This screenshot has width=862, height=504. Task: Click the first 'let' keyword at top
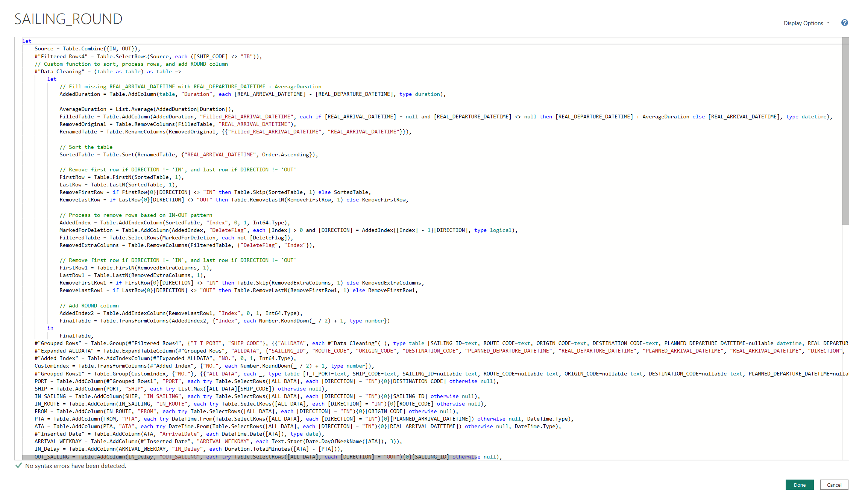coord(27,41)
